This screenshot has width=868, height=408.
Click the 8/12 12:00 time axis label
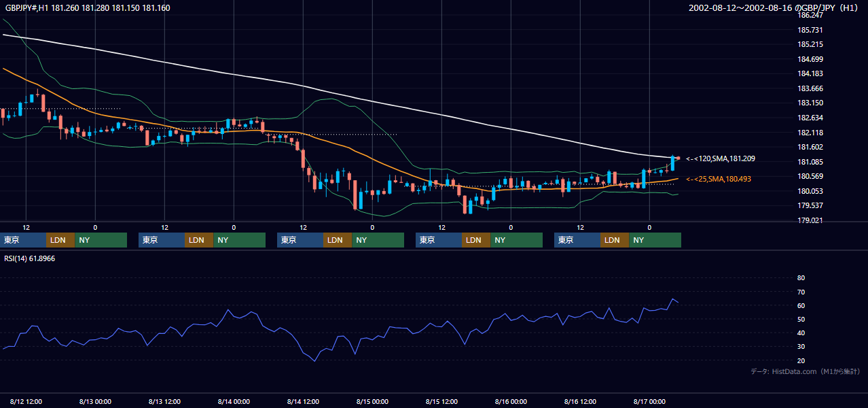tap(26, 401)
